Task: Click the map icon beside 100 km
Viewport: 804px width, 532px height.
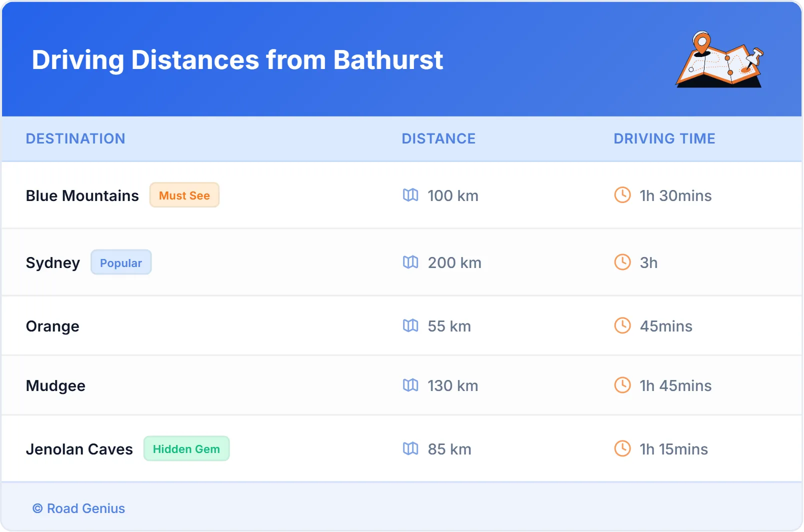Action: click(x=410, y=195)
